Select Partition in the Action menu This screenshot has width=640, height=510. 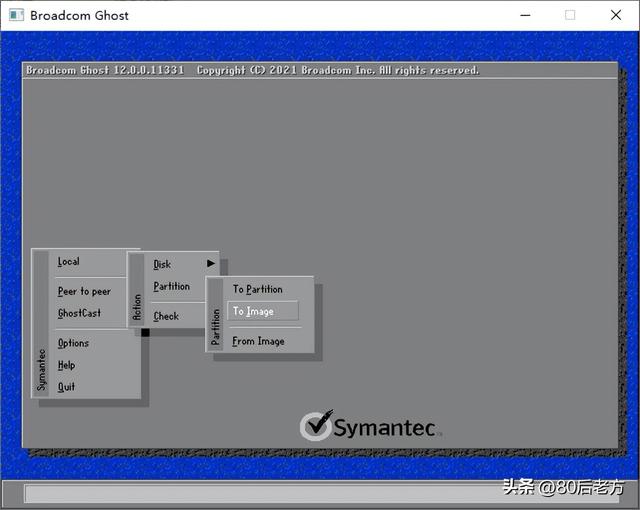171,286
